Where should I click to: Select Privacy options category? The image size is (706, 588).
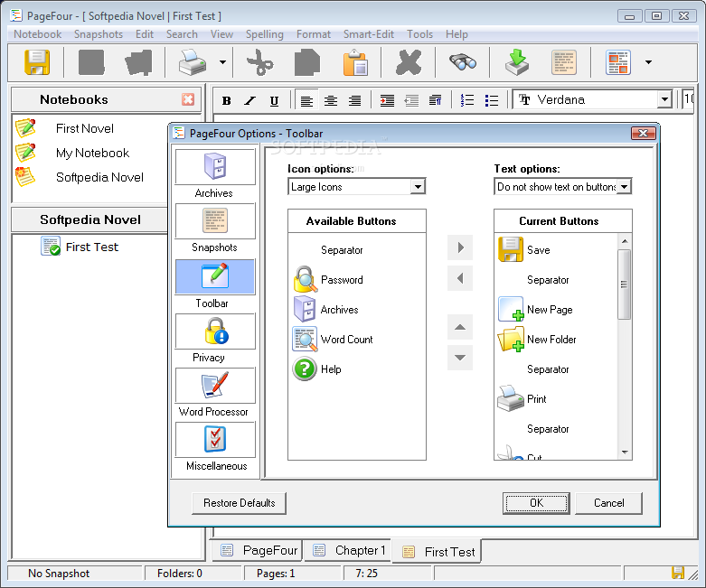215,331
